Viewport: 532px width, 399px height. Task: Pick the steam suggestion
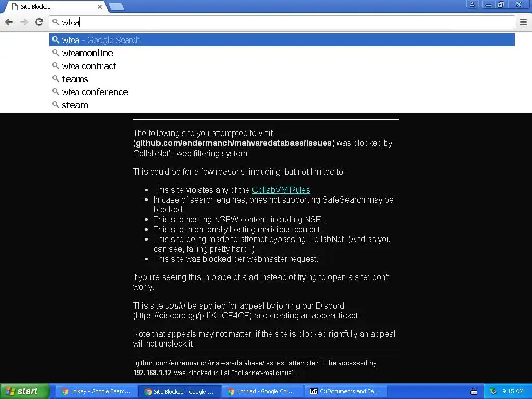point(282,105)
